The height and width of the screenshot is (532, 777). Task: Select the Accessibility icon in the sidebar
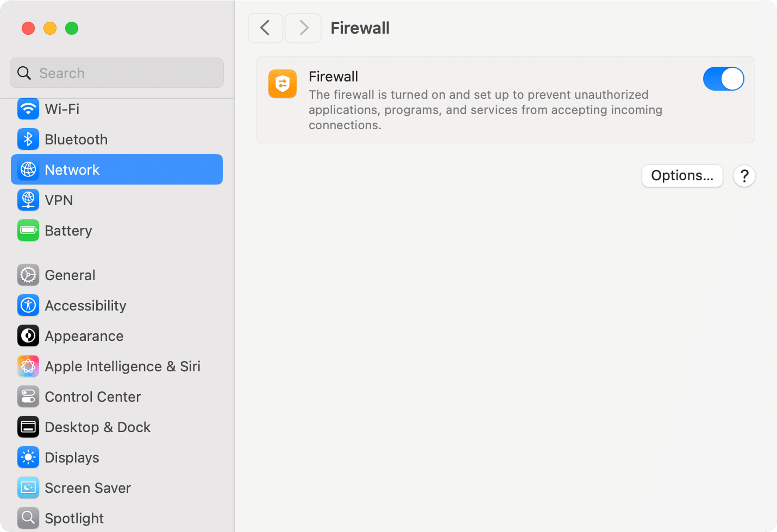click(28, 305)
